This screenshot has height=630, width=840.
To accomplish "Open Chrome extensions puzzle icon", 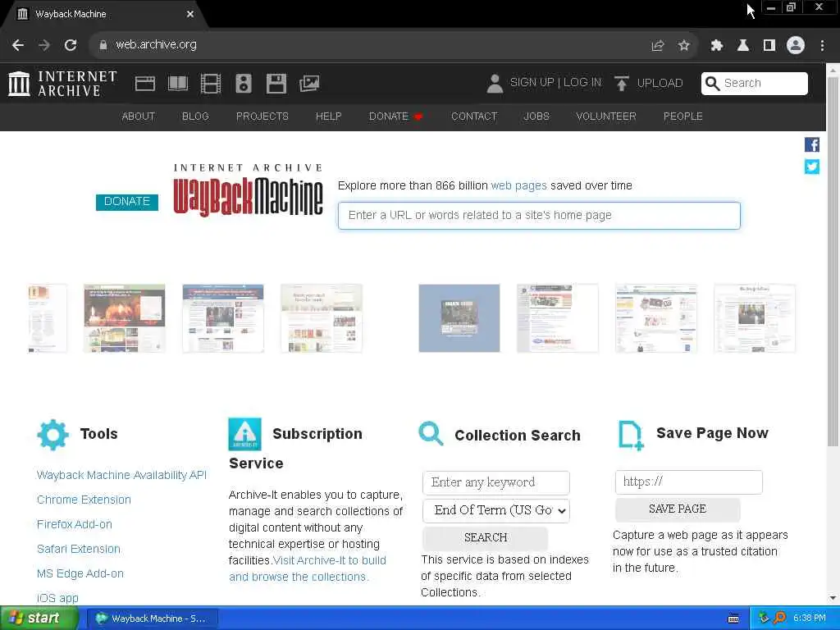I will tap(717, 46).
